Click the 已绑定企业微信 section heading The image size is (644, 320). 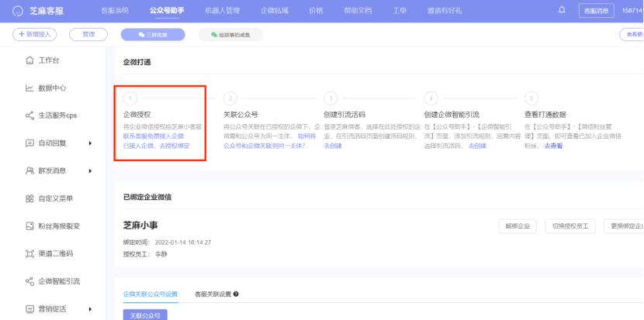[147, 198]
